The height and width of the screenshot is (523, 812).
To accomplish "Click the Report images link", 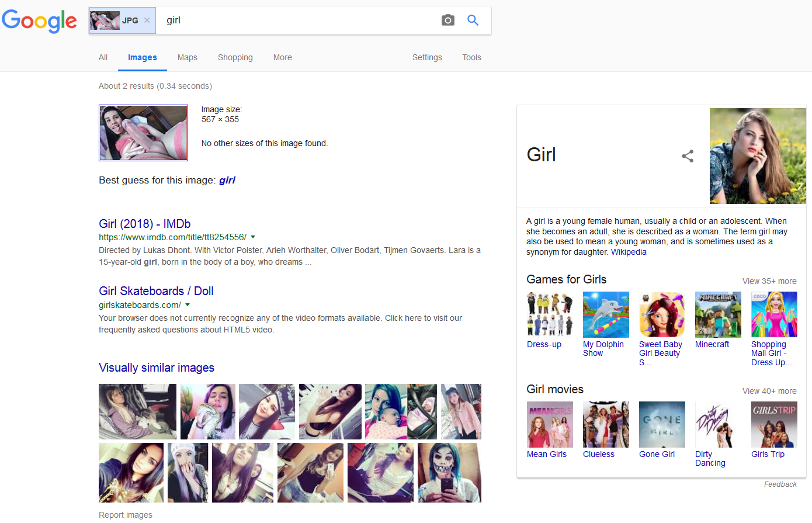I will click(126, 515).
